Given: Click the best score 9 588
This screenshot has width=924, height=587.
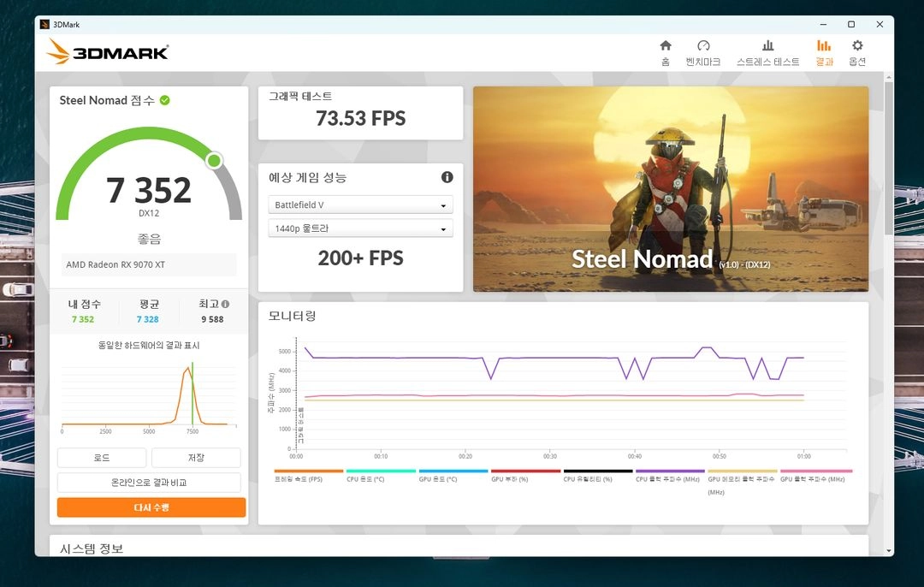Looking at the screenshot, I should (x=212, y=319).
